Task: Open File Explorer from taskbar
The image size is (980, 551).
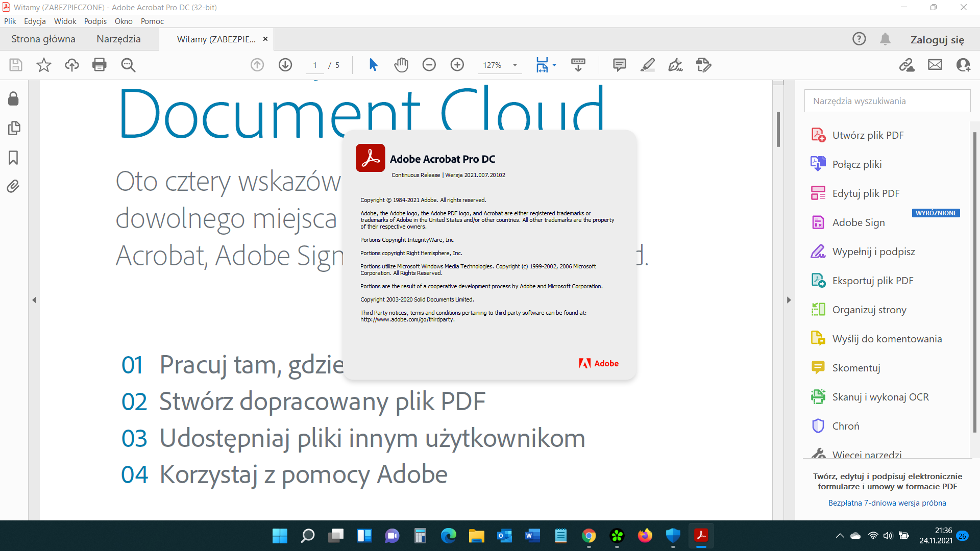Action: click(x=476, y=536)
